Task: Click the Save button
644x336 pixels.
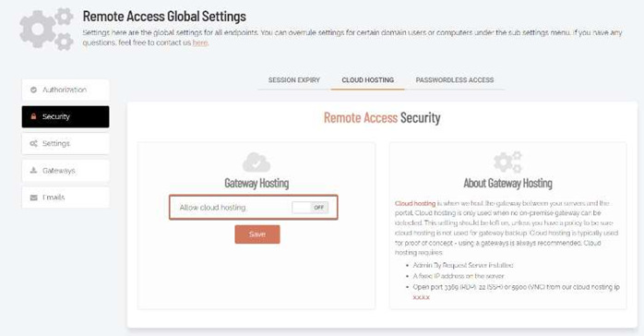Action: (257, 234)
